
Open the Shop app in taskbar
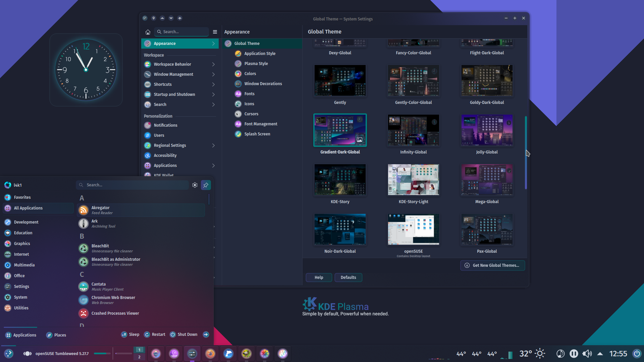(x=174, y=354)
